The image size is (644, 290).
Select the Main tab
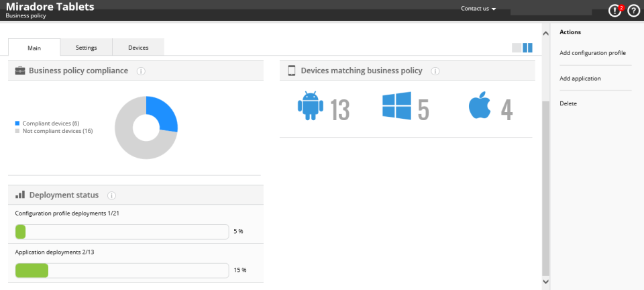[34, 47]
